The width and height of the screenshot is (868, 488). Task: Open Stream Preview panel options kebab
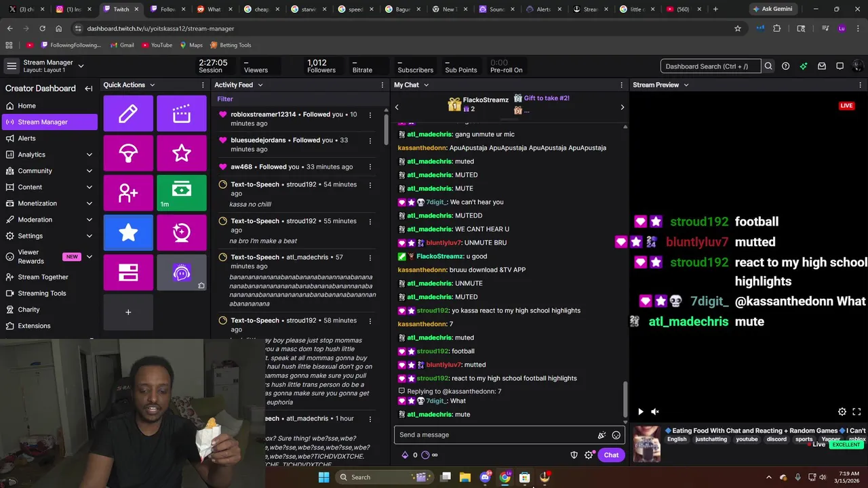[x=861, y=85]
